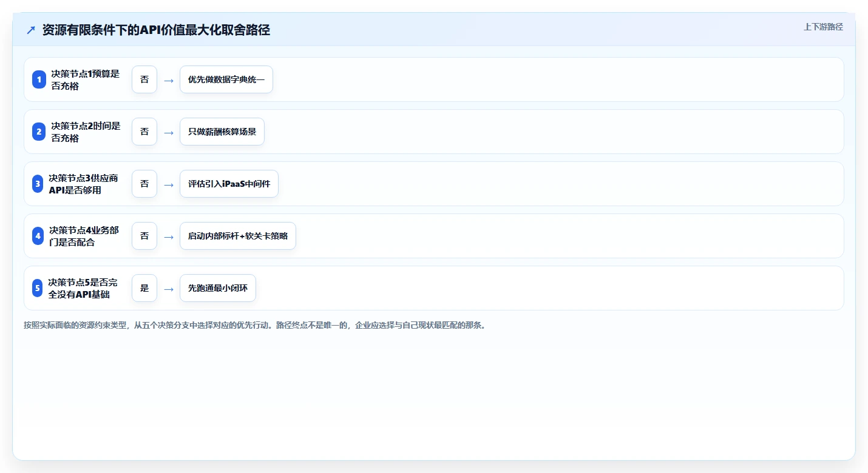This screenshot has height=473, width=868.
Task: Select the 否 box for 时间是否充裕
Action: [x=144, y=132]
